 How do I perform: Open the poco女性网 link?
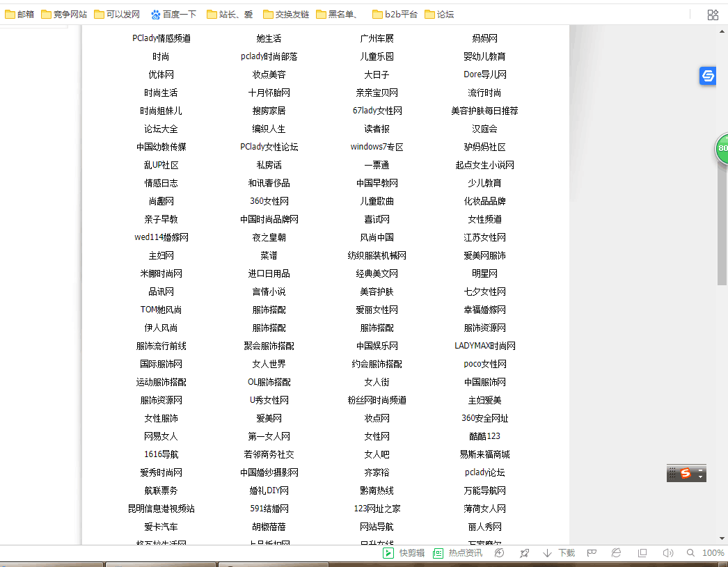(484, 365)
